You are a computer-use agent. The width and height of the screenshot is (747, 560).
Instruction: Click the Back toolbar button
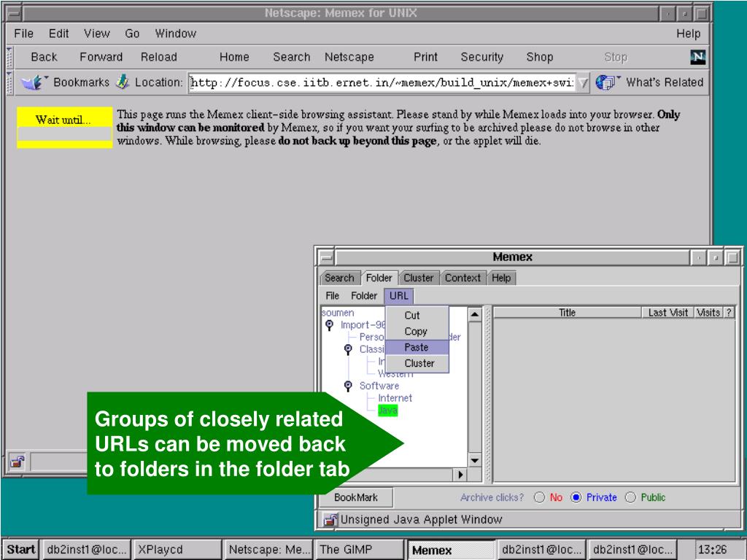[x=44, y=57]
